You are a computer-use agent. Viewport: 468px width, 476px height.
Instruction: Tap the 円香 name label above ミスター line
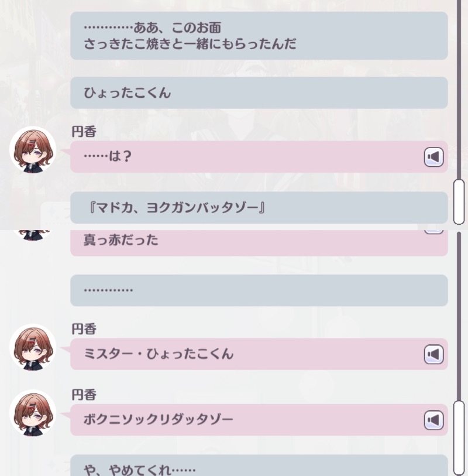pyautogui.click(x=84, y=329)
